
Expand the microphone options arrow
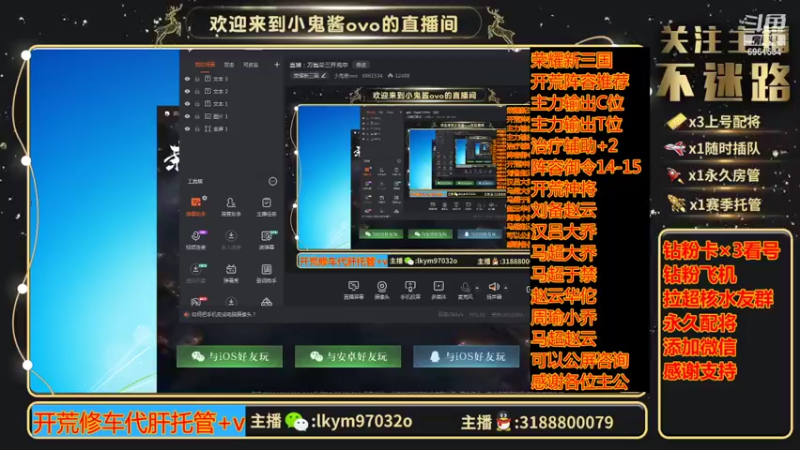[x=477, y=288]
